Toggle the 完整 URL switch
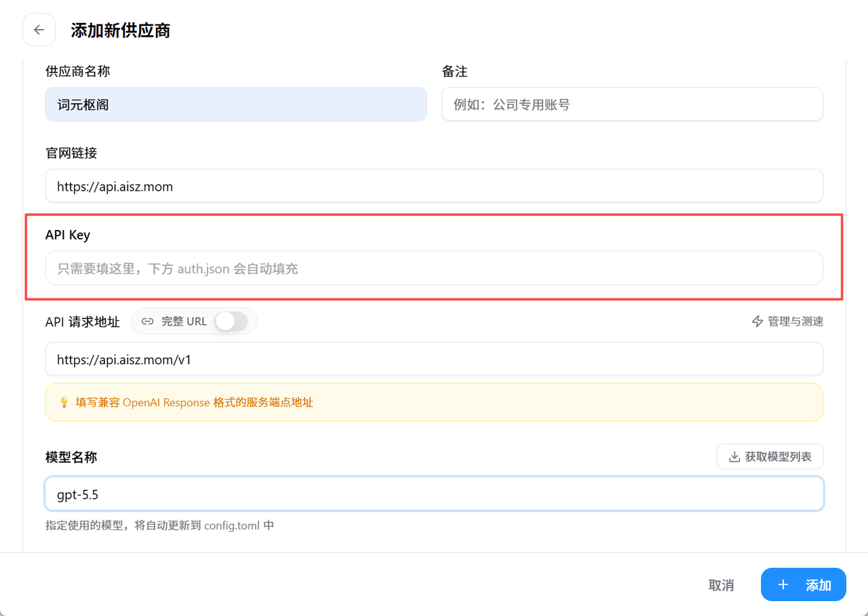Screen dimensions: 868x616 [x=231, y=322]
